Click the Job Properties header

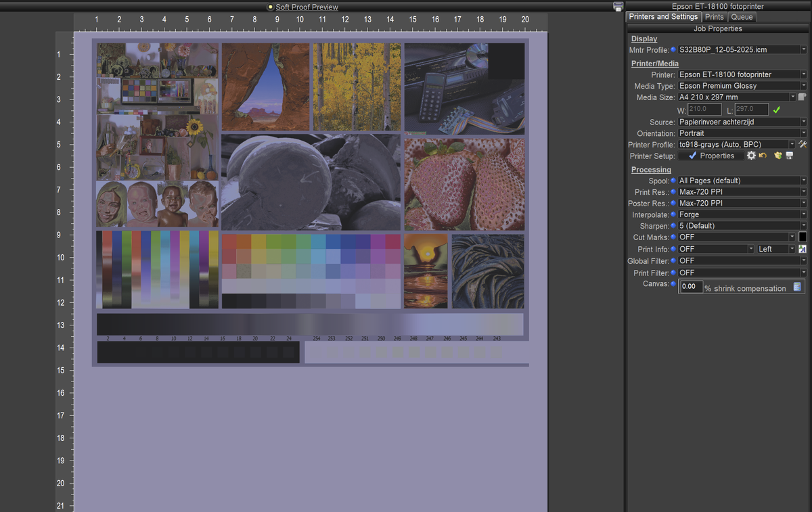pos(718,29)
